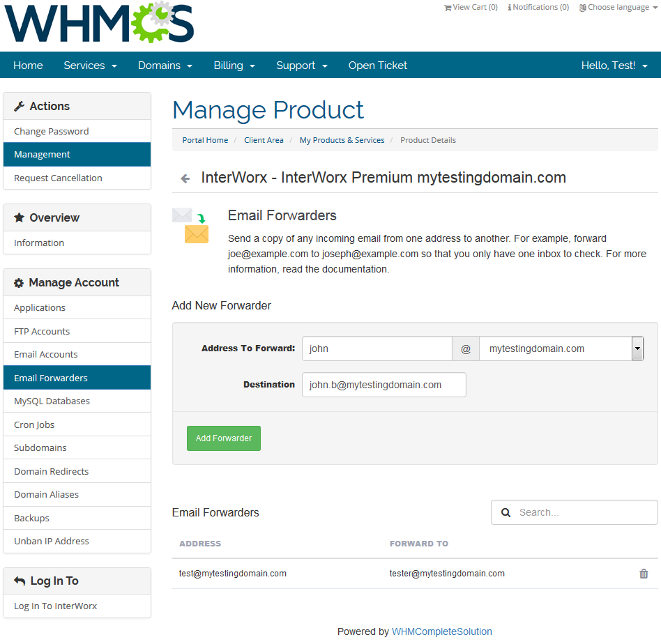Expand the Choose language dropdown
The image size is (661, 644).
618,7
